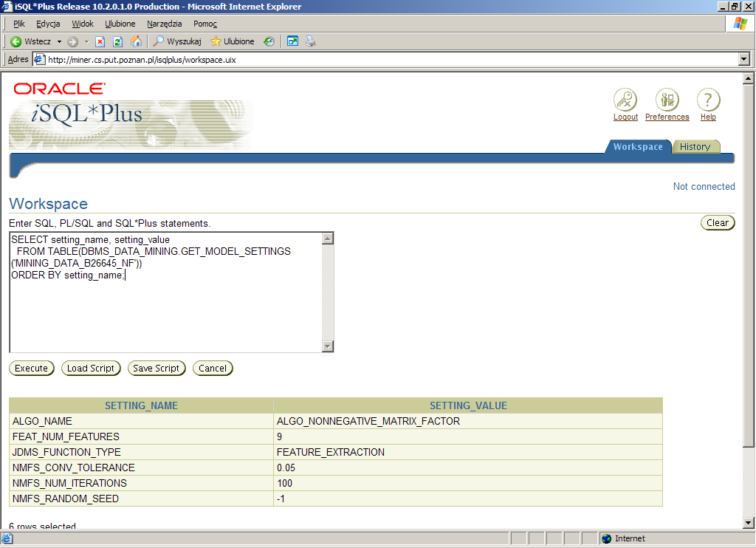Click the Not connected status text
The height and width of the screenshot is (548, 756).
click(704, 186)
